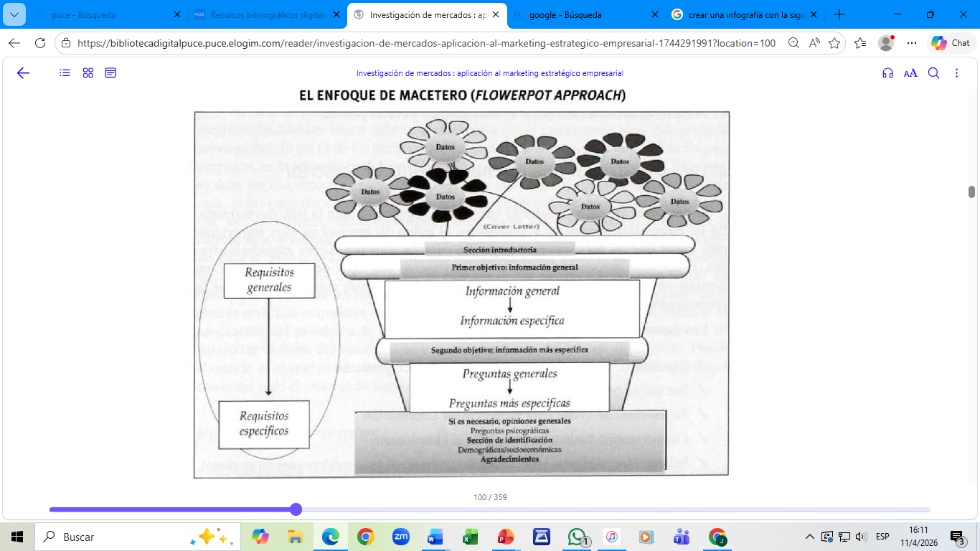Add page to favorites star icon

(x=834, y=43)
